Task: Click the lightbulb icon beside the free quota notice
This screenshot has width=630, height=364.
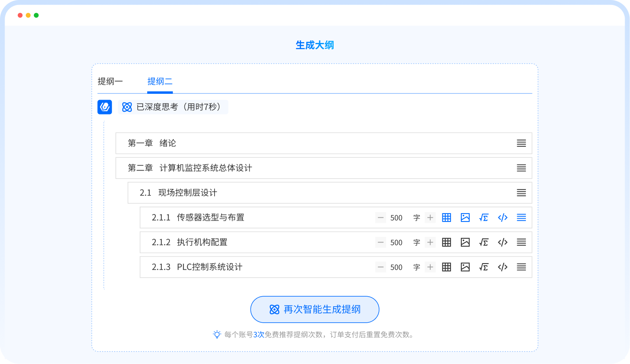Action: pyautogui.click(x=217, y=335)
